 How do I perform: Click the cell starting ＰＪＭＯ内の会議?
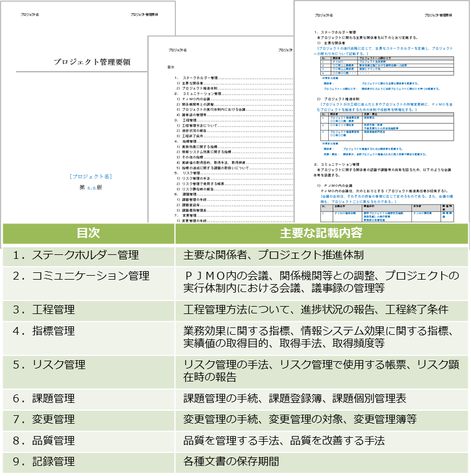(x=321, y=284)
